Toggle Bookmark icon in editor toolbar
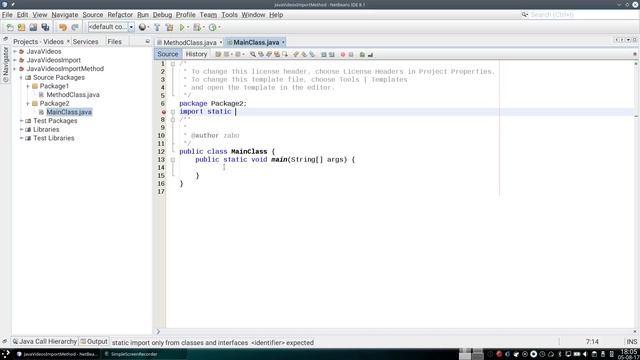This screenshot has height=360, width=640. [312, 54]
